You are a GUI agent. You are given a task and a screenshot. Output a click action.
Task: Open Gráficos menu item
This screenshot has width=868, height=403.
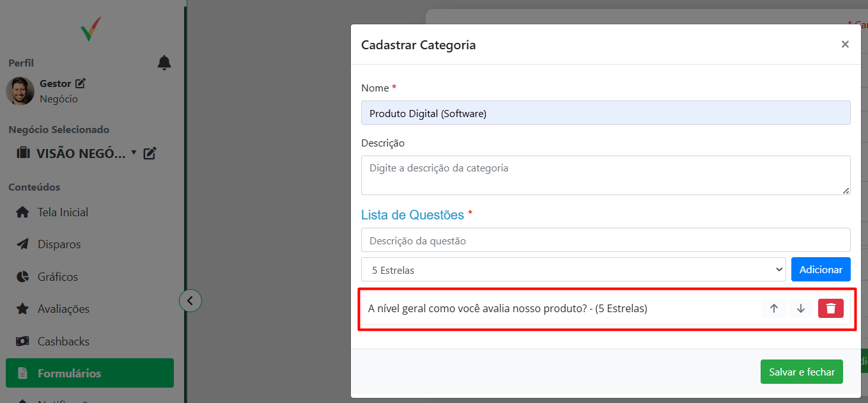58,277
